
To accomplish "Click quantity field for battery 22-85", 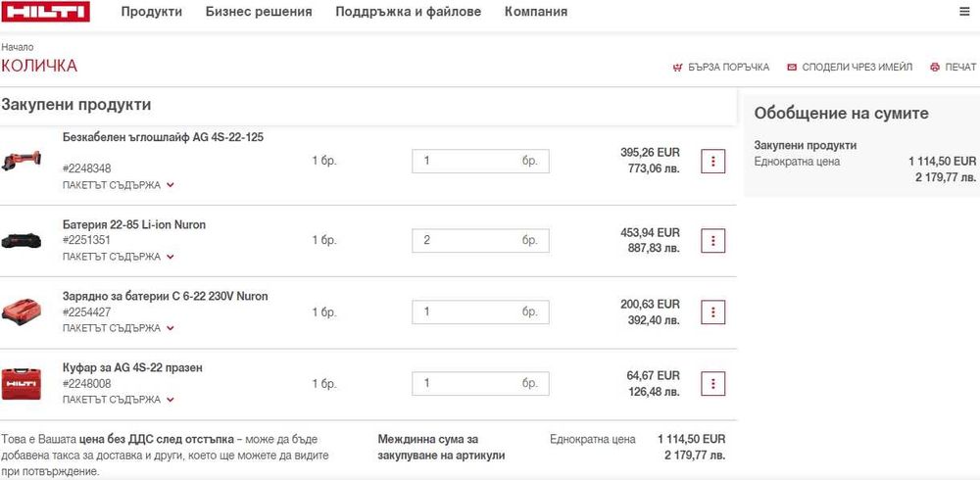I will [465, 240].
